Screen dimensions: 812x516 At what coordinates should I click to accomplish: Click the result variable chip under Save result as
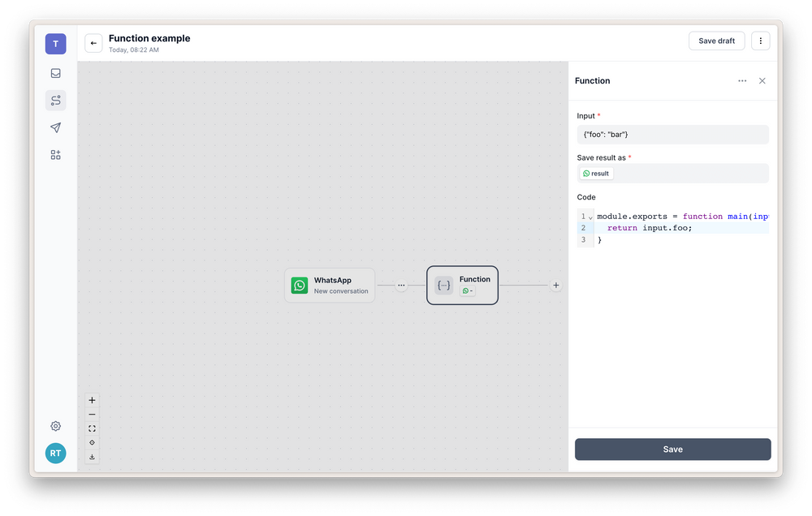596,173
